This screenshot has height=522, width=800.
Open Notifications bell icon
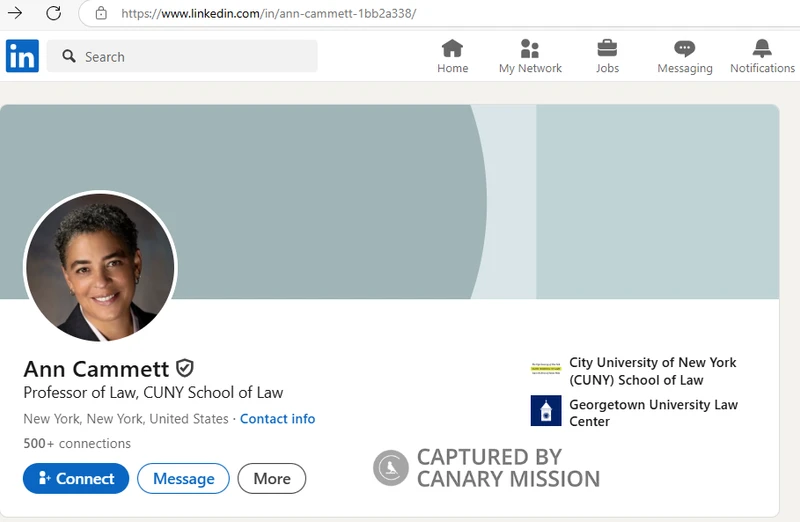click(x=762, y=48)
